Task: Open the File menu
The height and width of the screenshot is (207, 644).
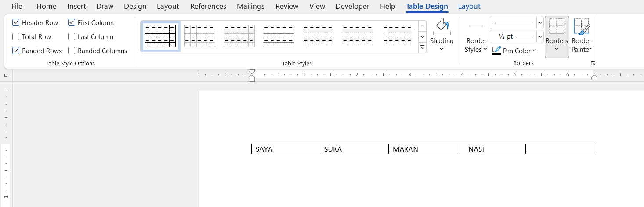Action: click(17, 6)
